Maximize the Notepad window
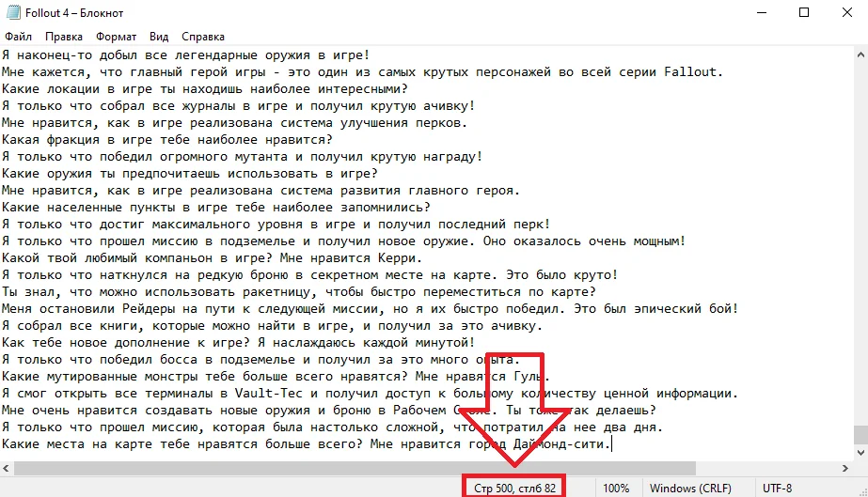Viewport: 868px width, 497px height. [x=804, y=12]
